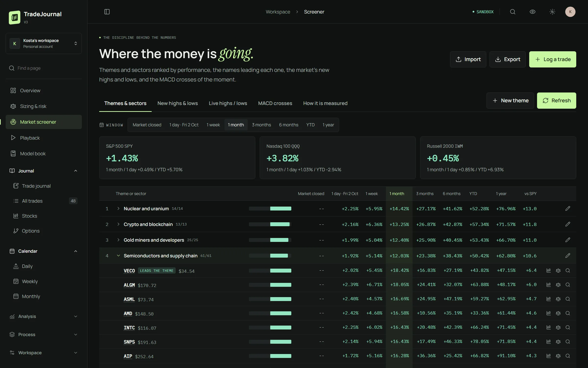588x368 pixels.
Task: Click magnifier icon on the SNPS row
Action: 568,342
